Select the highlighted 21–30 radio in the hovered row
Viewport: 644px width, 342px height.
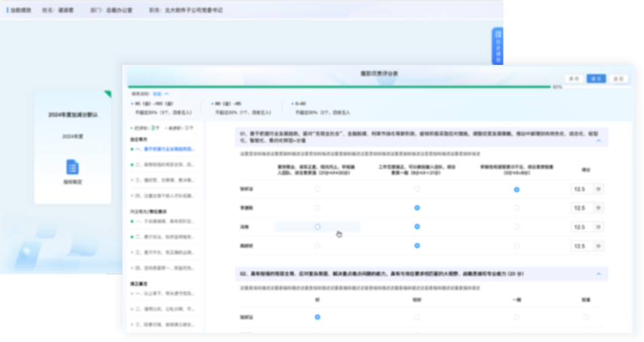pyautogui.click(x=318, y=226)
